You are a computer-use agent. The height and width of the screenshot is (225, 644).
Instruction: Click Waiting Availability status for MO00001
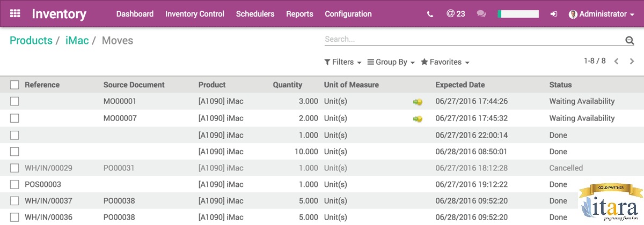582,101
